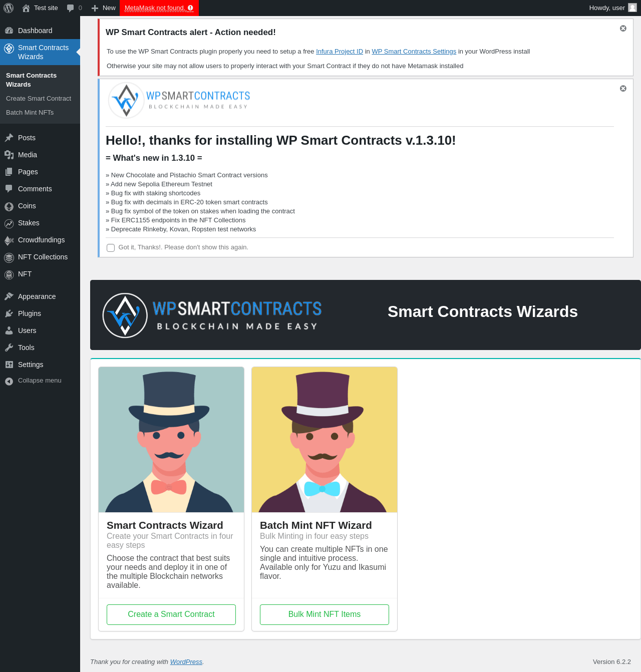641x672 pixels.
Task: Open the Dashboard menu label
Action: coord(35,31)
